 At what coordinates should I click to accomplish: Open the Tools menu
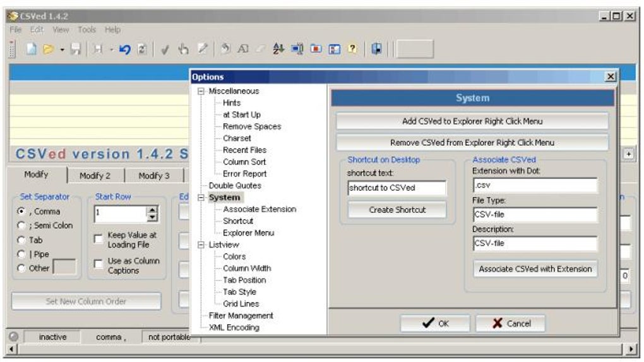(x=86, y=30)
